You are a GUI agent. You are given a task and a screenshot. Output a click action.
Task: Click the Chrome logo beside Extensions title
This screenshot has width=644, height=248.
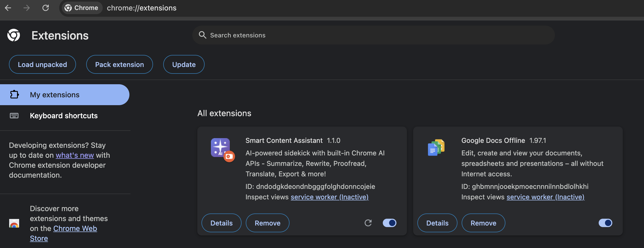click(x=14, y=35)
